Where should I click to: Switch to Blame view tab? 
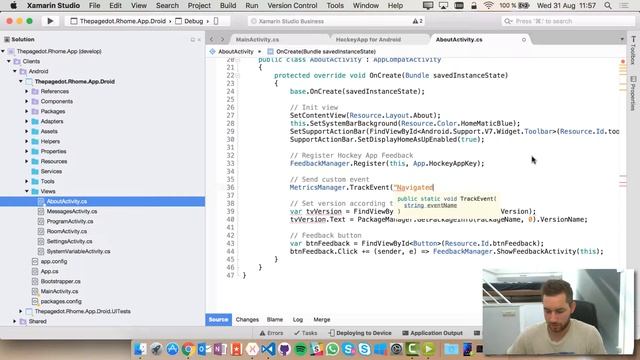[x=275, y=320]
